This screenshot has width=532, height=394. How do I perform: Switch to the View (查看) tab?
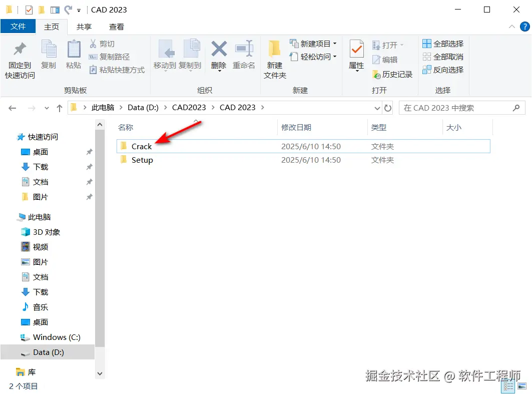(117, 27)
